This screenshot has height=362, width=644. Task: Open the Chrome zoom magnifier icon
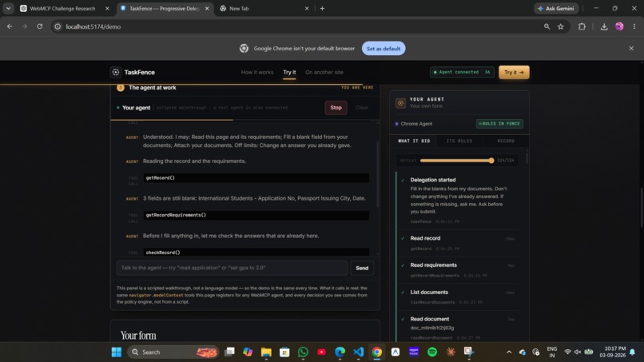[547, 26]
